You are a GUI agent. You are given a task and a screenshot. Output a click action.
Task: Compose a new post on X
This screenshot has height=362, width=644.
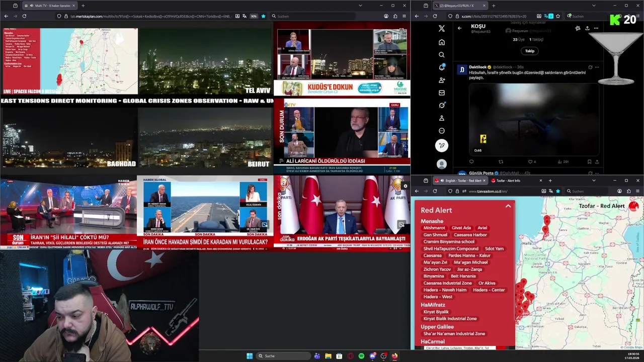pyautogui.click(x=441, y=146)
